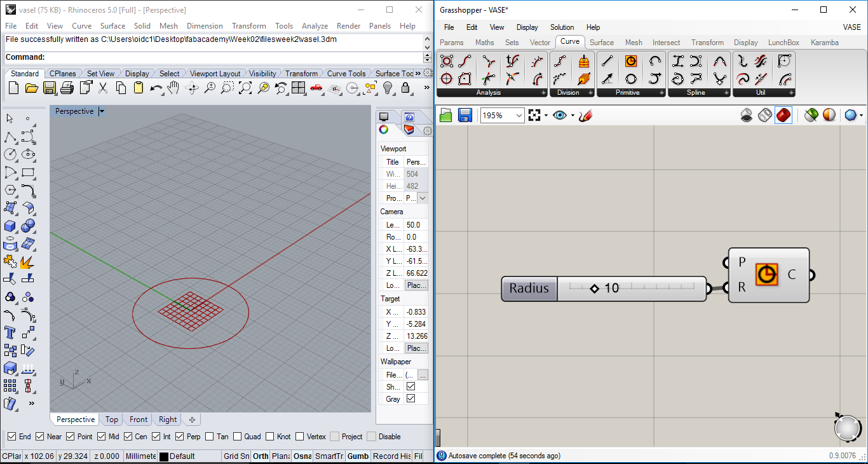Click the Zoom Extents icon in Grasshopper canvas toolbar
The width and height of the screenshot is (868, 464).
534,115
